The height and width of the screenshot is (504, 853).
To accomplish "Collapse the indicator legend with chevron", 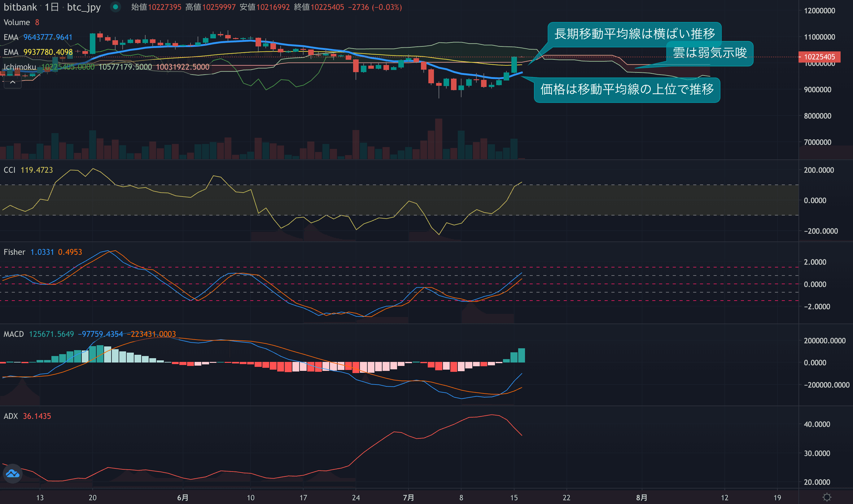I will [13, 82].
